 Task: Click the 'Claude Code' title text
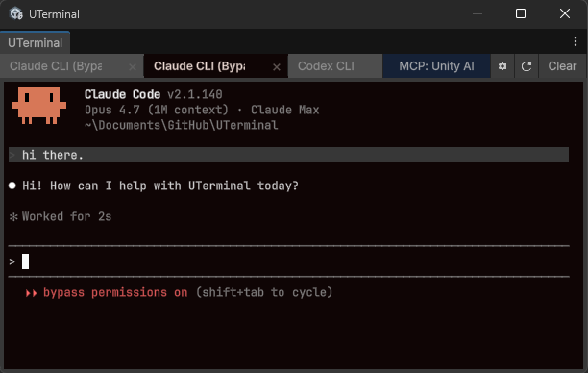coord(122,94)
